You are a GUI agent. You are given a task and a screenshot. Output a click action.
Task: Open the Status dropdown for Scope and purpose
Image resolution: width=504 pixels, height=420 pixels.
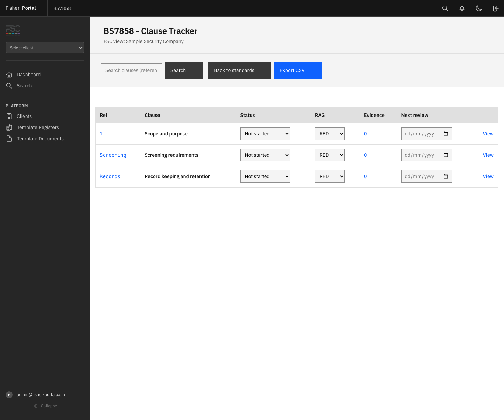click(x=265, y=133)
